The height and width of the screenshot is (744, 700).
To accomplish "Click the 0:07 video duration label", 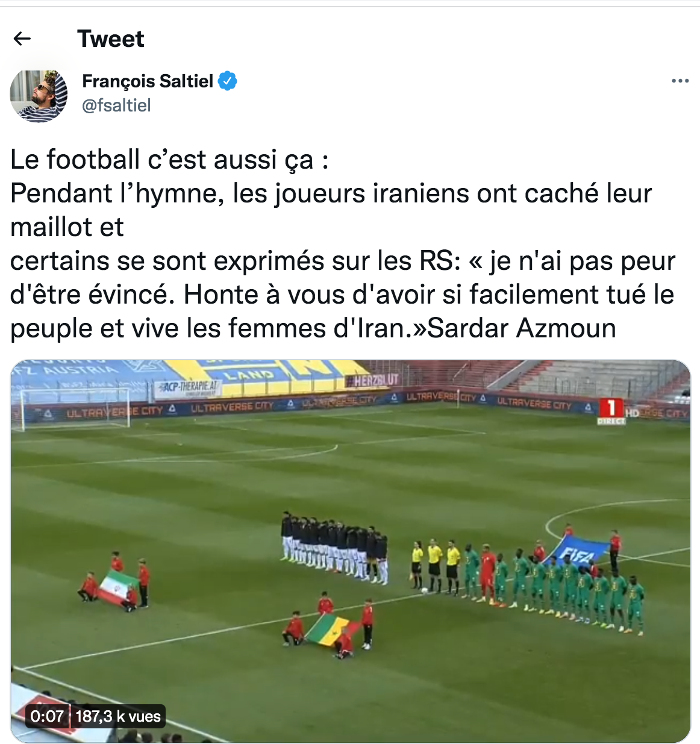I will pos(47,716).
